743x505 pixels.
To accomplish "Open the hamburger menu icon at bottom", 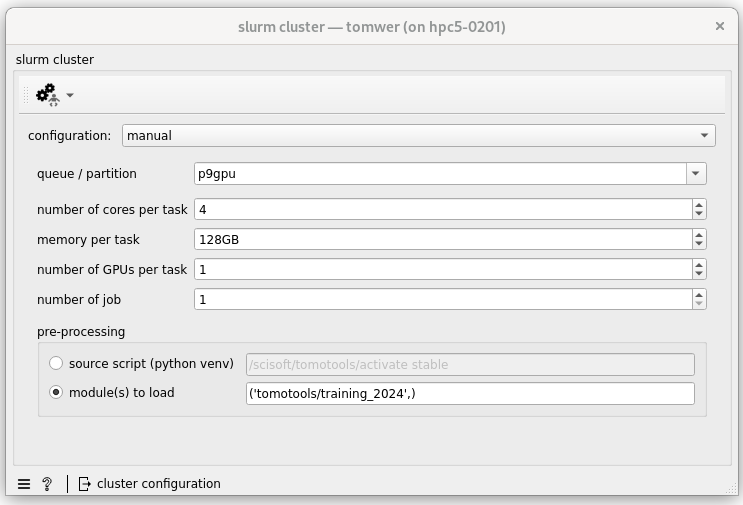I will [24, 484].
